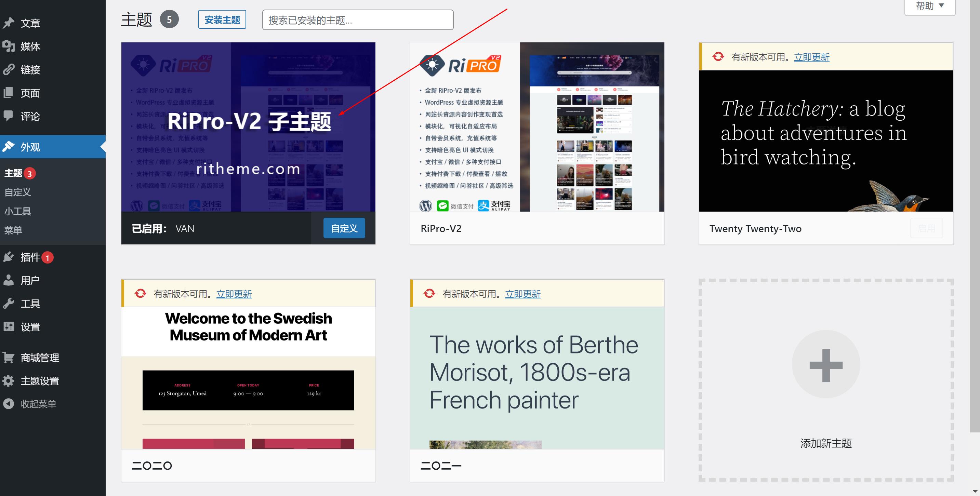The height and width of the screenshot is (496, 980).
Task: Select the 菜单 submenu item
Action: tap(13, 230)
